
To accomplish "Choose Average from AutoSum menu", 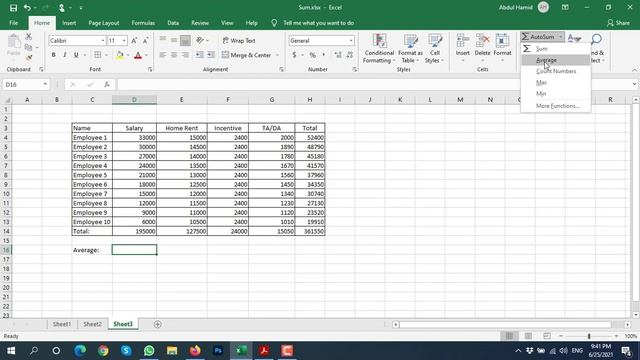I will (x=556, y=60).
